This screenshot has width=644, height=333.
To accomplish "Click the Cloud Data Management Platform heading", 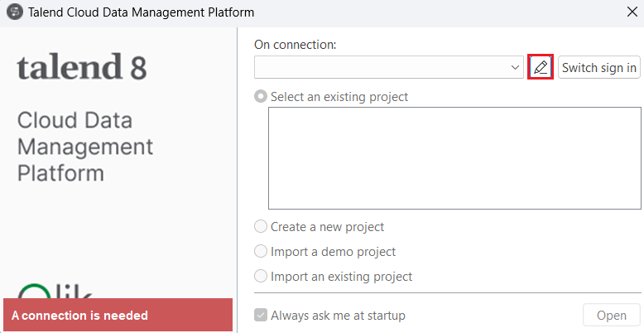I will pyautogui.click(x=85, y=147).
